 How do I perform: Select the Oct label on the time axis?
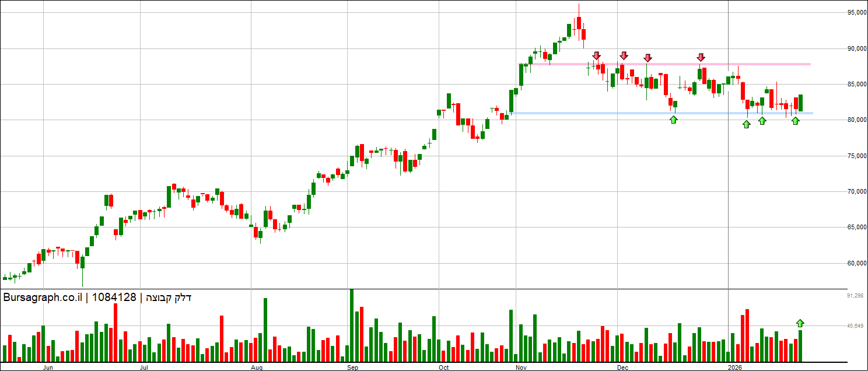click(444, 367)
